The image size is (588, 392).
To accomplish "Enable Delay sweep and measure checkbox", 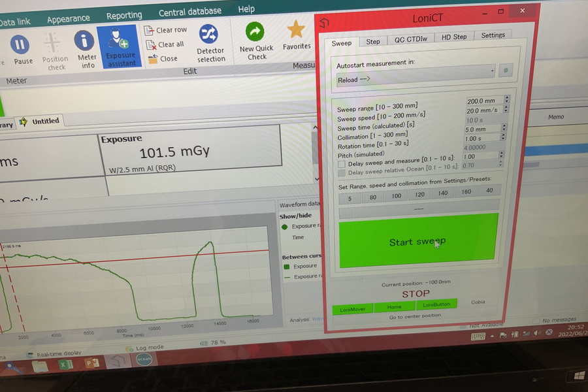I will (x=341, y=163).
